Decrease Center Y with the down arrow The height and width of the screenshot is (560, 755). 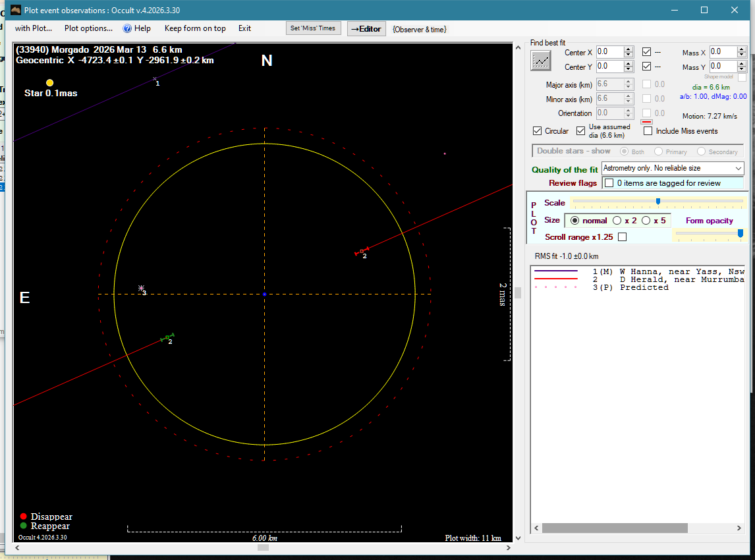[629, 69]
